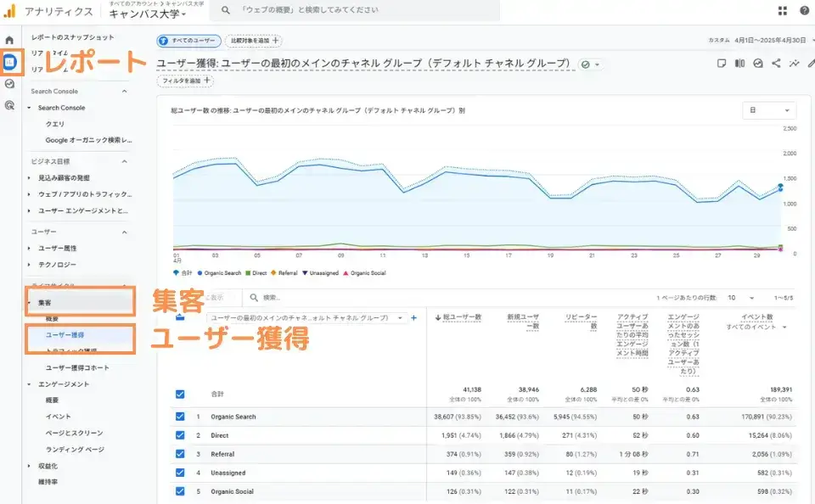The image size is (815, 504).
Task: Uncheck the Organic Search row checkbox
Action: [x=179, y=417]
